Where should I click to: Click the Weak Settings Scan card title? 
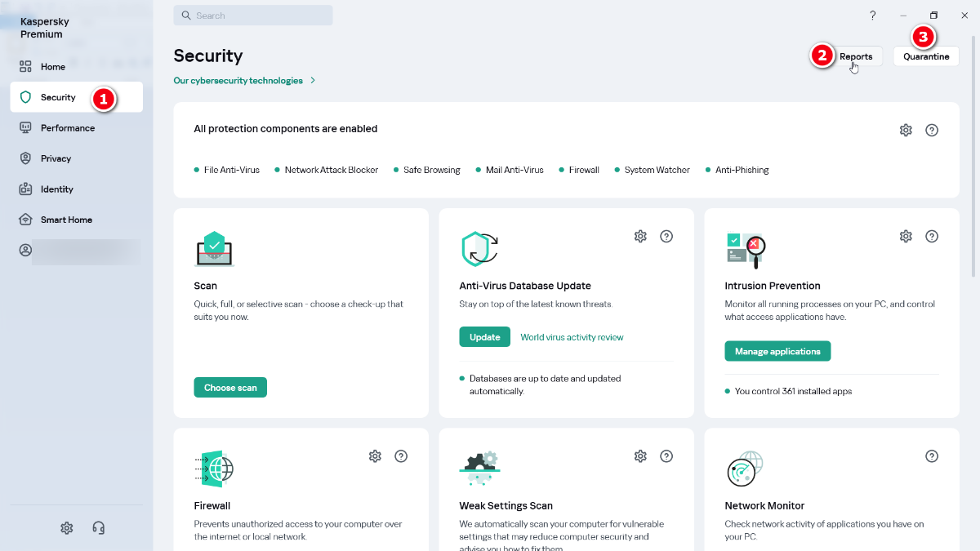coord(506,505)
